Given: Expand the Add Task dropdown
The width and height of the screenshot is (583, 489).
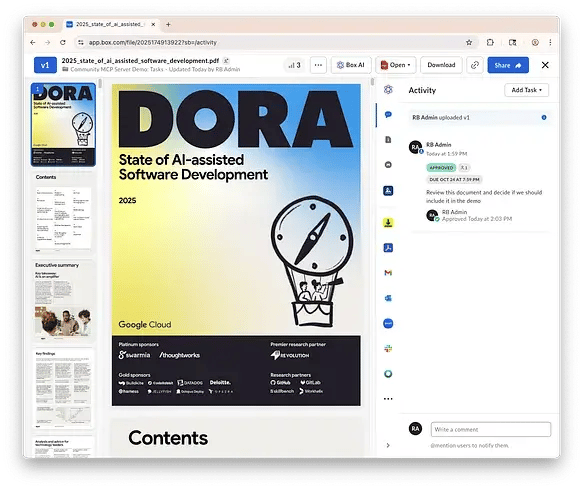Looking at the screenshot, I should [526, 90].
